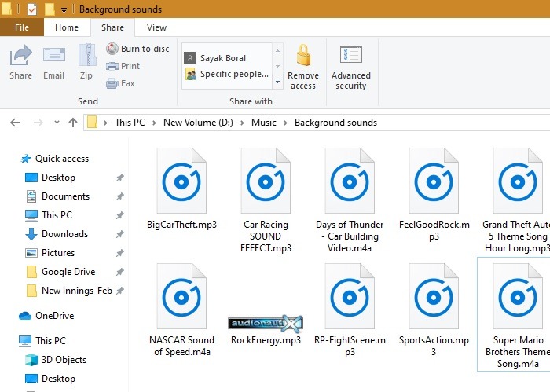Open the File menu tab
The width and height of the screenshot is (550, 392).
pyautogui.click(x=22, y=27)
